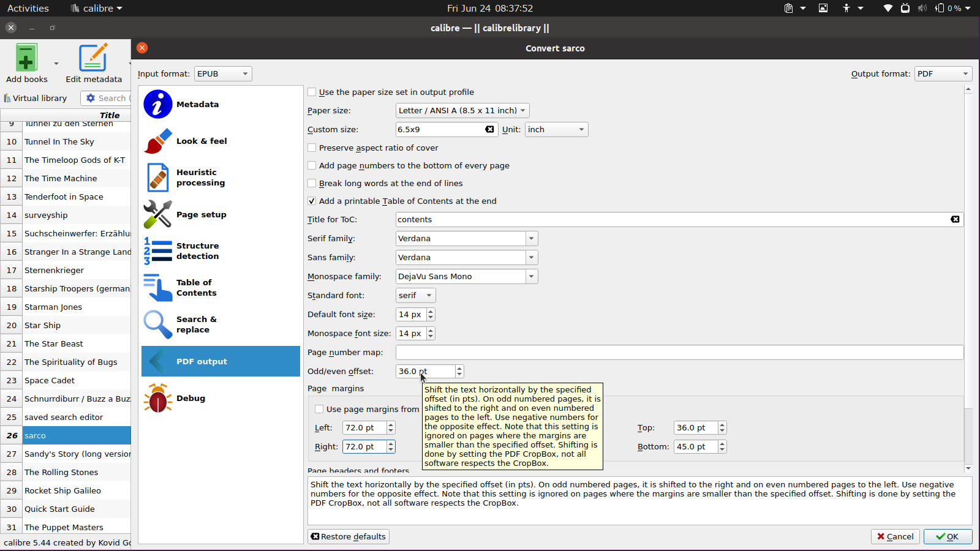This screenshot has height=551, width=980.
Task: Open Add books dropdown arrow
Action: point(56,63)
